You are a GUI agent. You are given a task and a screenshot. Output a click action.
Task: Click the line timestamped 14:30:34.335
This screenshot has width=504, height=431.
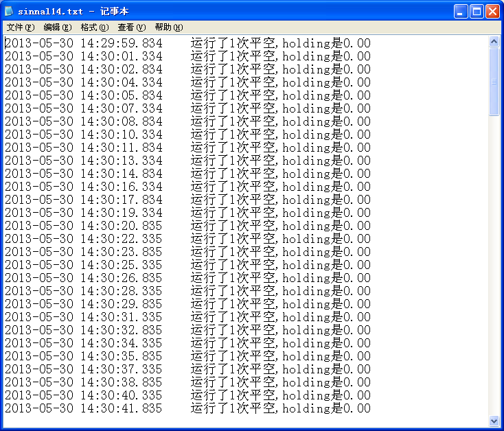click(187, 343)
